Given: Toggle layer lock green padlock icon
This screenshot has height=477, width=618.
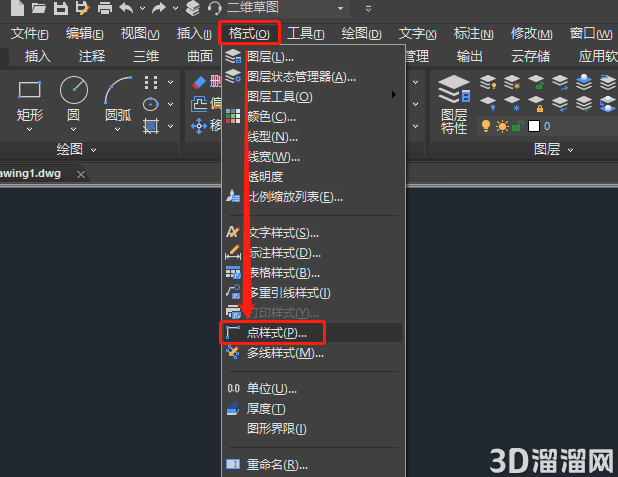Looking at the screenshot, I should [x=517, y=127].
